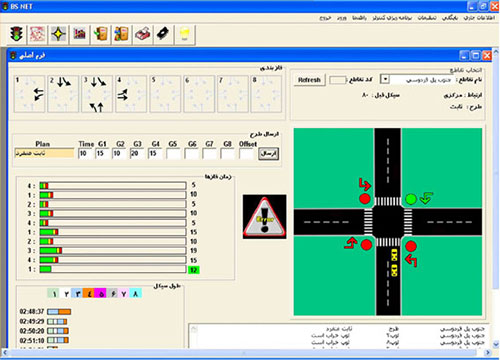
Task: Open the intersection name dropdown arrow
Action: click(x=385, y=80)
